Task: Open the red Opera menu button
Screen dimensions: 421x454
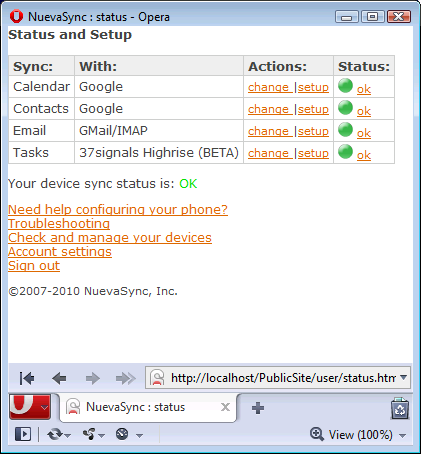Action: pos(30,407)
